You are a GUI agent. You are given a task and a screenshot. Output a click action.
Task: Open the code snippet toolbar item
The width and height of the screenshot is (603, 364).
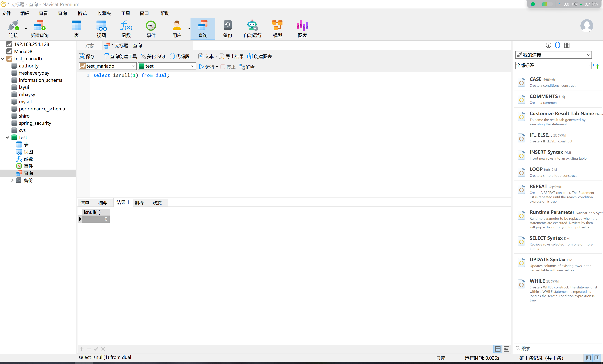(180, 57)
